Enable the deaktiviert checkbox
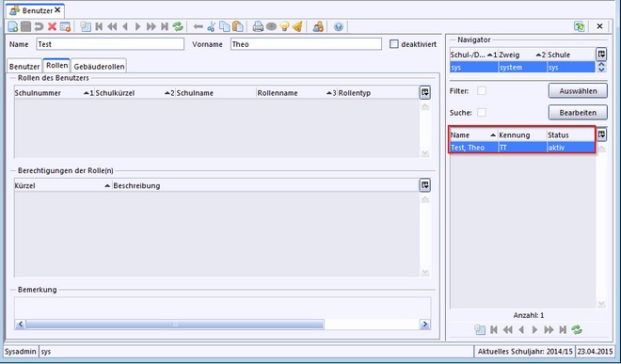 pyautogui.click(x=393, y=44)
